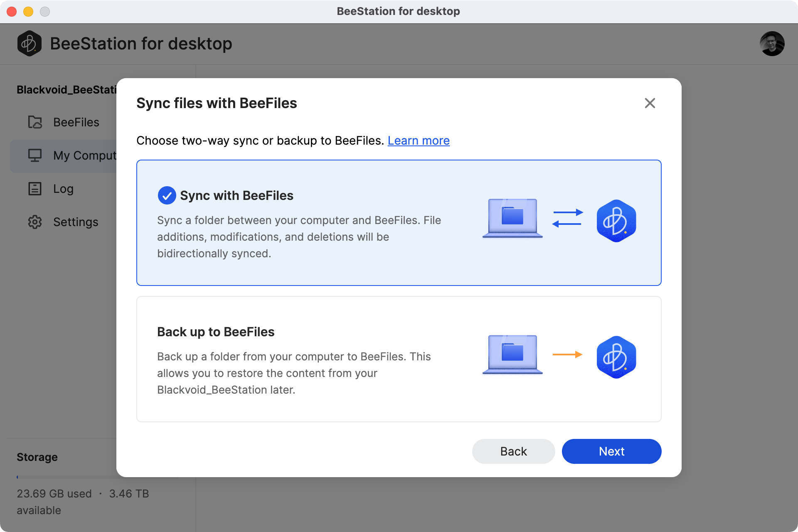Click the My Computer monitor icon
Image resolution: width=798 pixels, height=532 pixels.
click(35, 155)
